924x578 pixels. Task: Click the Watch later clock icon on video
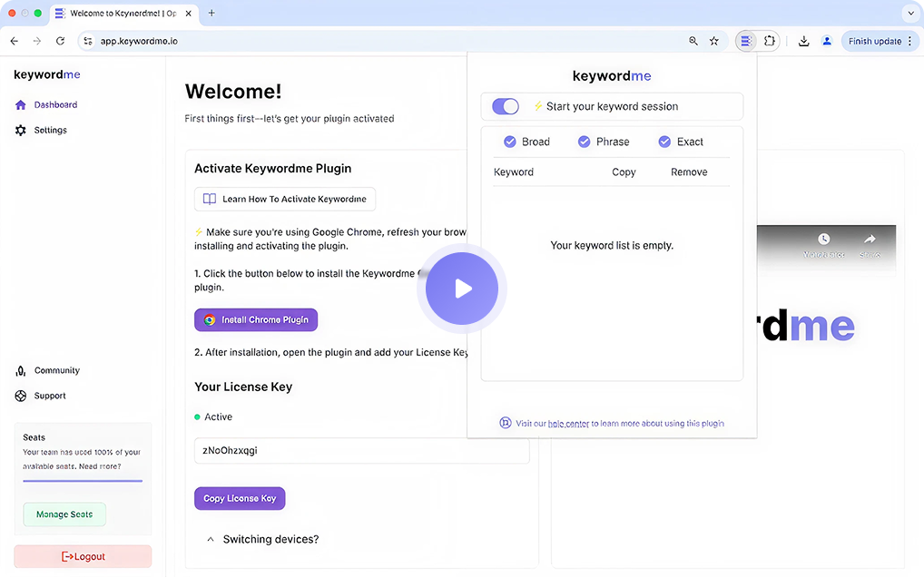[824, 240]
